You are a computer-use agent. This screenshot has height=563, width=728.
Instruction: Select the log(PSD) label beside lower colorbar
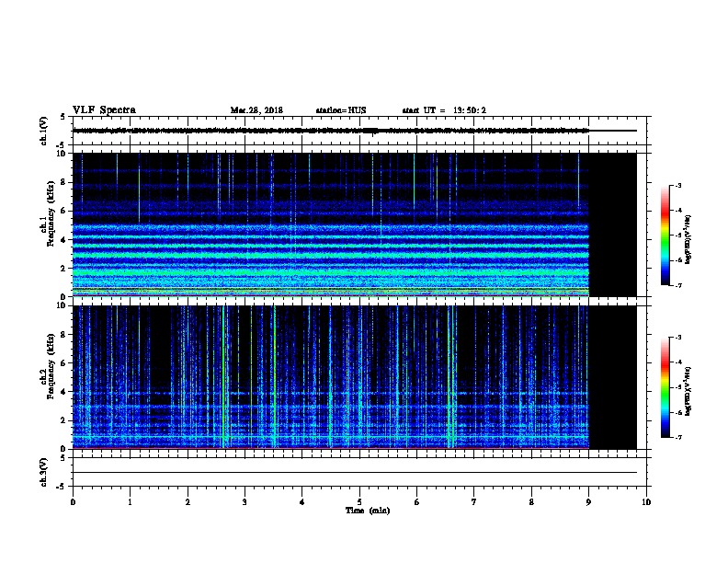[688, 391]
